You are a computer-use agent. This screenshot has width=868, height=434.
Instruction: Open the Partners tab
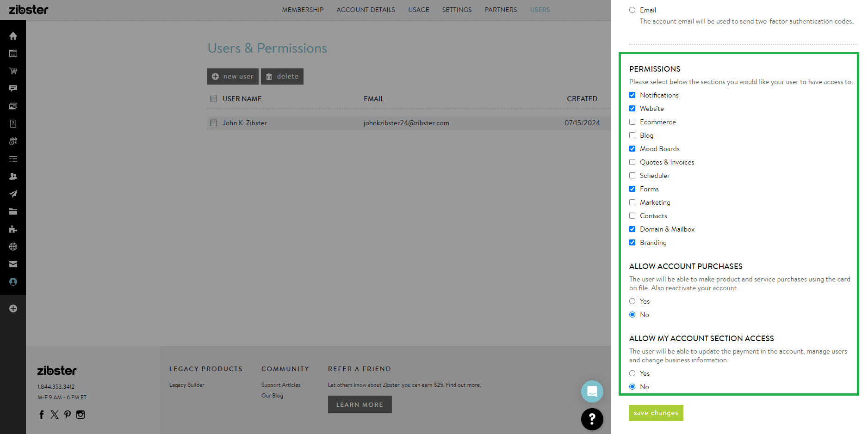tap(501, 10)
